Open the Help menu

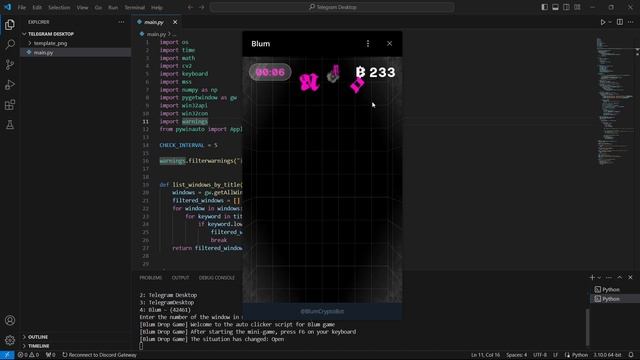click(157, 7)
